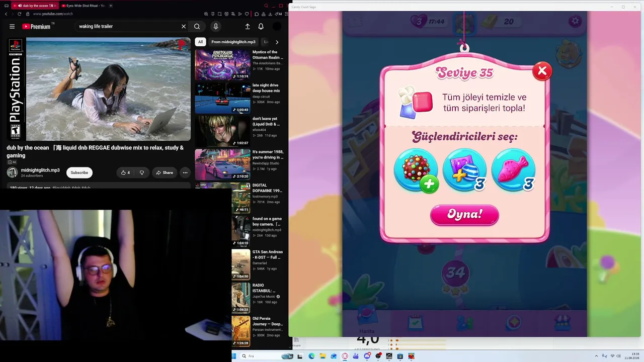Show hidden system tray icons

[x=596, y=356]
